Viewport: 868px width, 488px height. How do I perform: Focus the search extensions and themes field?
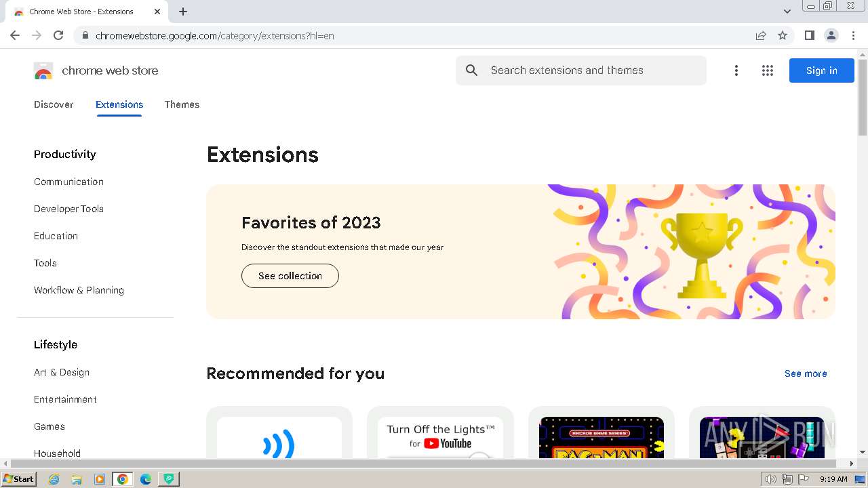[x=581, y=70]
